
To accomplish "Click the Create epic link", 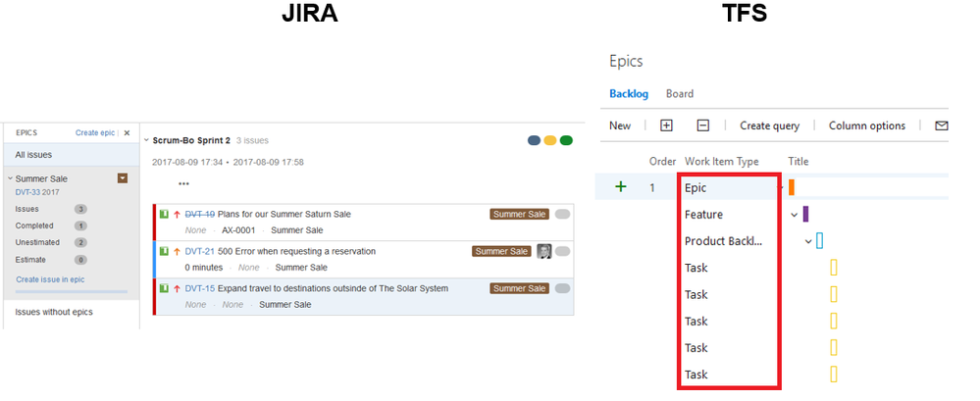I will [x=95, y=133].
